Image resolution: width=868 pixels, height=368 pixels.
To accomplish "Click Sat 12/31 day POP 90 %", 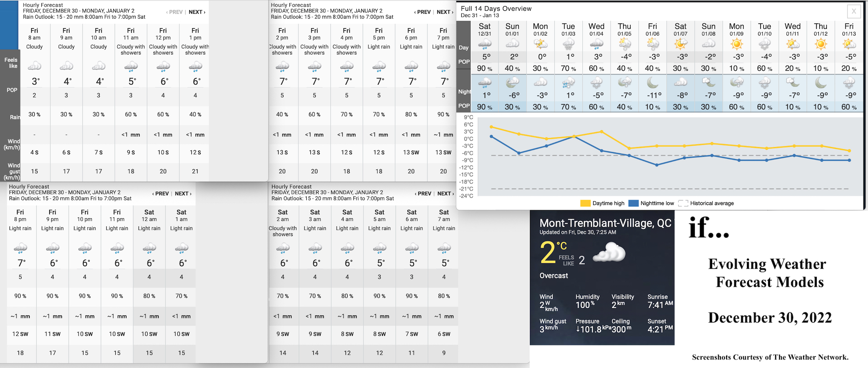I will click(485, 68).
